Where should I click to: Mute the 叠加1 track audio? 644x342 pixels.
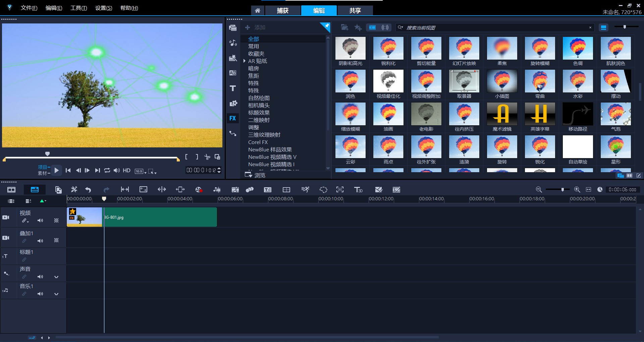click(x=40, y=241)
